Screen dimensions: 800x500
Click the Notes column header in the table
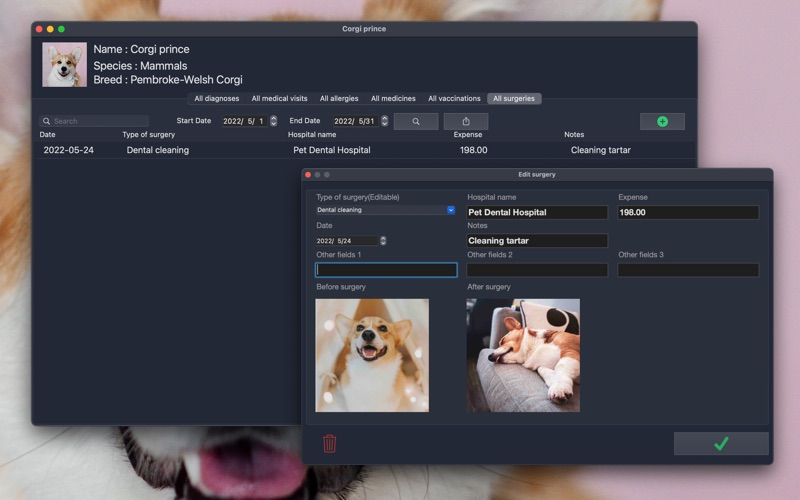[x=574, y=135]
